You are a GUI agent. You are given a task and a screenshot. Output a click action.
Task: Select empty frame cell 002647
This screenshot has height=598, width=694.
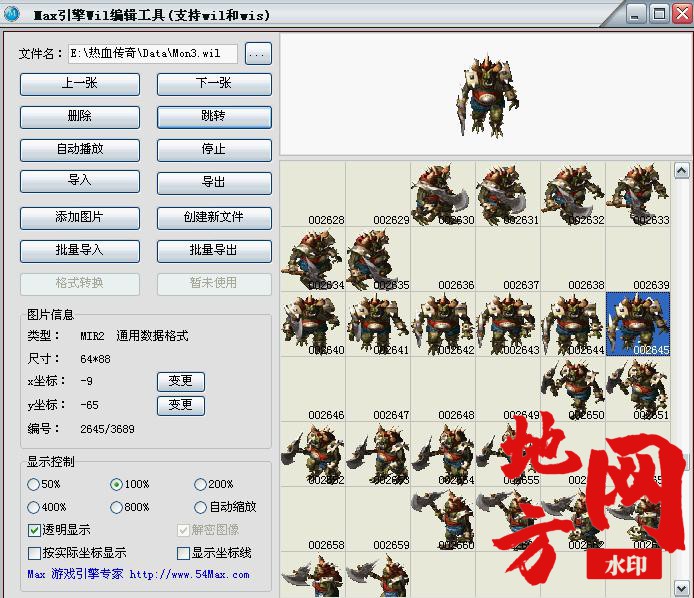378,389
